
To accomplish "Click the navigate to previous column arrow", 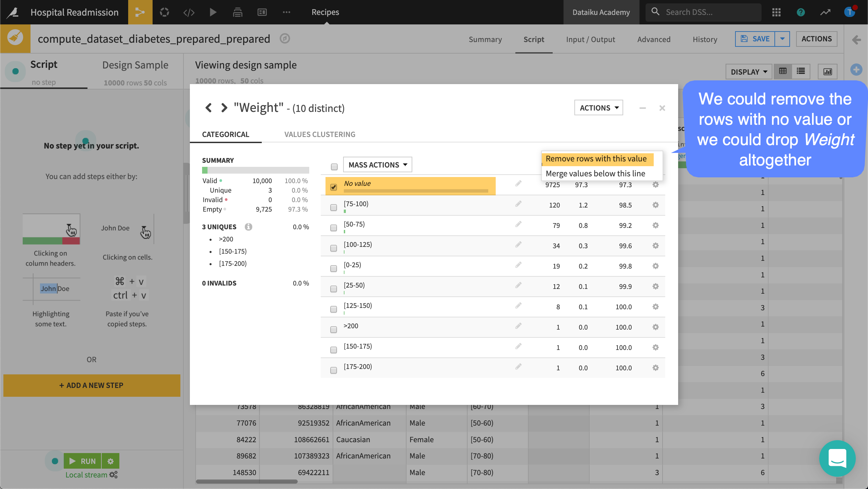I will 209,108.
